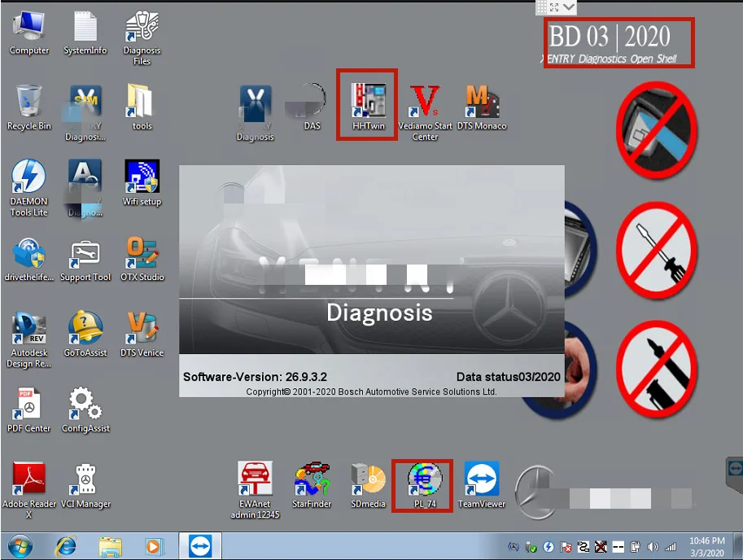Click the power plug battery tray icon
The width and height of the screenshot is (743, 560).
pos(635,547)
